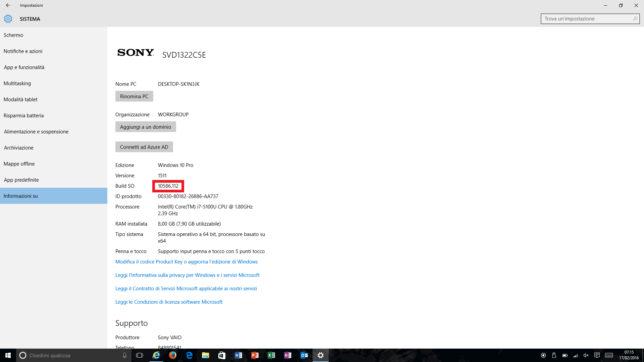The width and height of the screenshot is (644, 362).
Task: Open Modifica il codice Product Key link
Action: (x=186, y=262)
